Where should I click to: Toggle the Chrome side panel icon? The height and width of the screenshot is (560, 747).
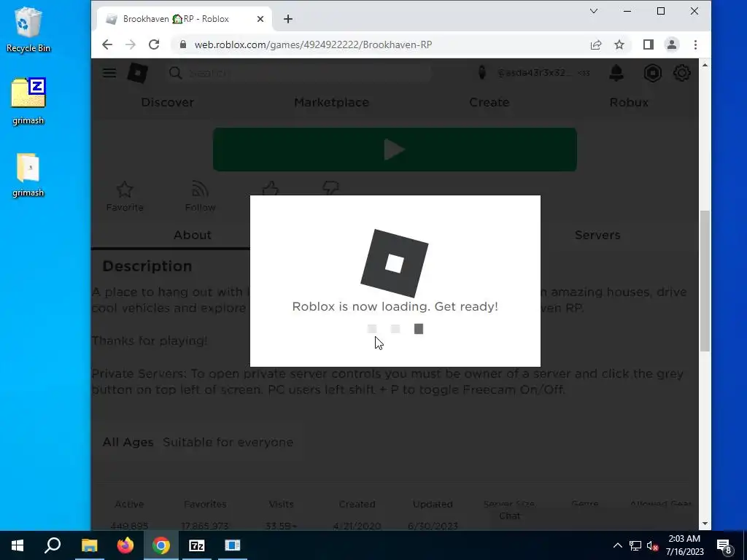point(648,44)
